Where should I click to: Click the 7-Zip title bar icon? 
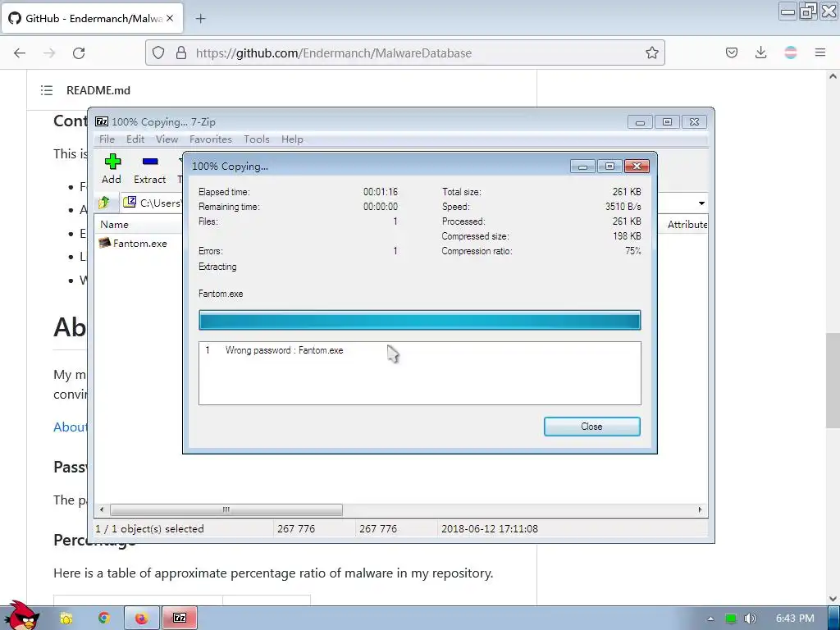tap(101, 121)
